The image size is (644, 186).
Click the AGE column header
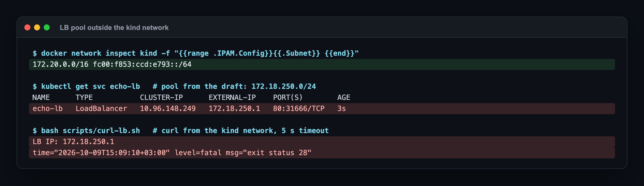click(x=344, y=97)
